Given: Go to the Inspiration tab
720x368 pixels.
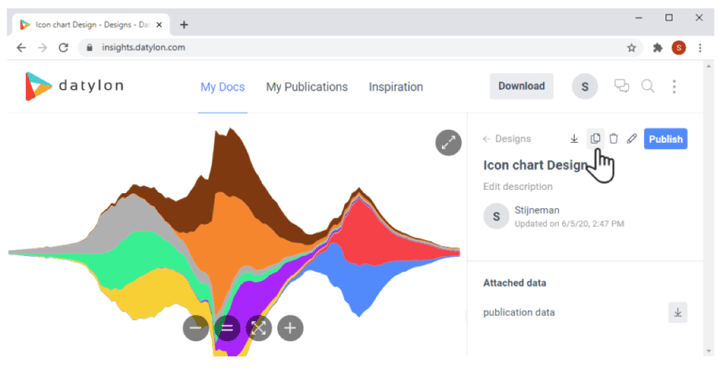Looking at the screenshot, I should (396, 87).
